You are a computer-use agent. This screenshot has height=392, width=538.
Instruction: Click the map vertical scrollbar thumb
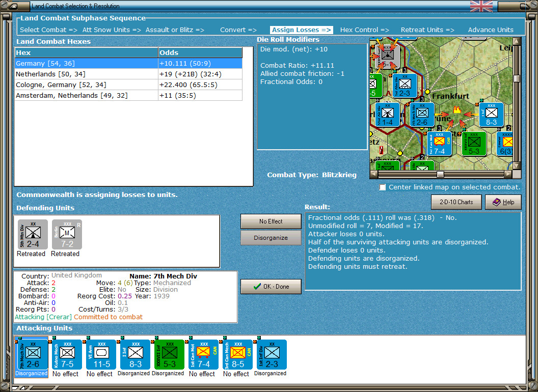pos(517,78)
